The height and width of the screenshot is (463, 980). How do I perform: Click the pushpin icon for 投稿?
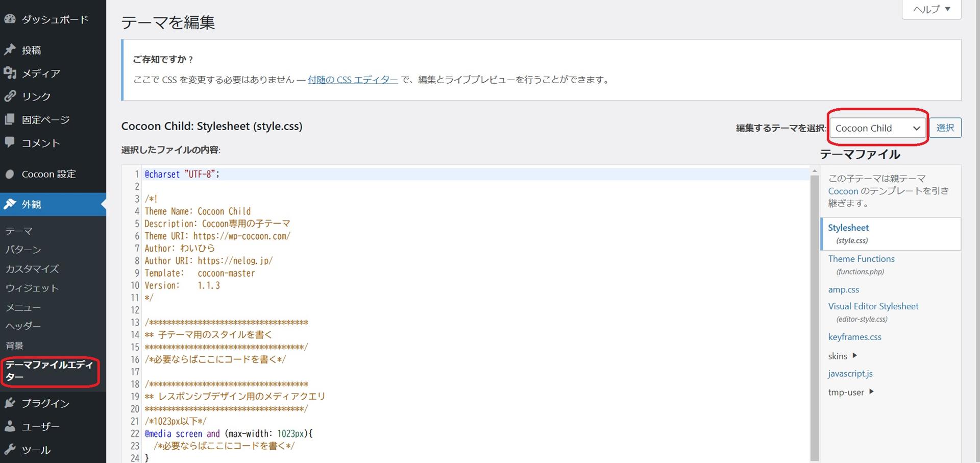pyautogui.click(x=10, y=50)
